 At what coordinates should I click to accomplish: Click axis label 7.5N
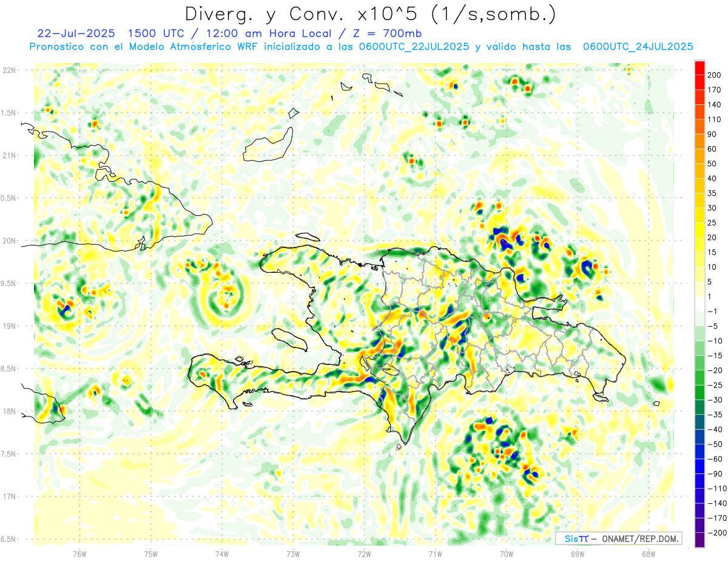tap(8, 453)
